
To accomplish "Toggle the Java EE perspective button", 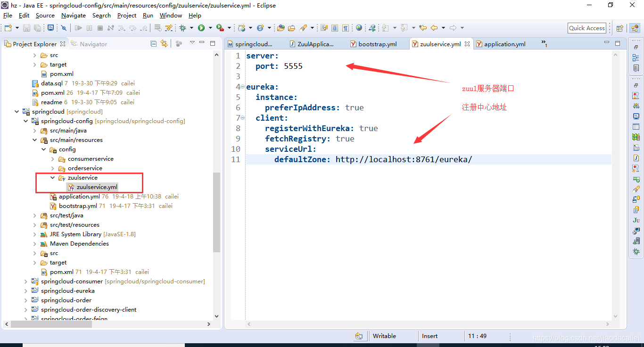I will (x=635, y=28).
